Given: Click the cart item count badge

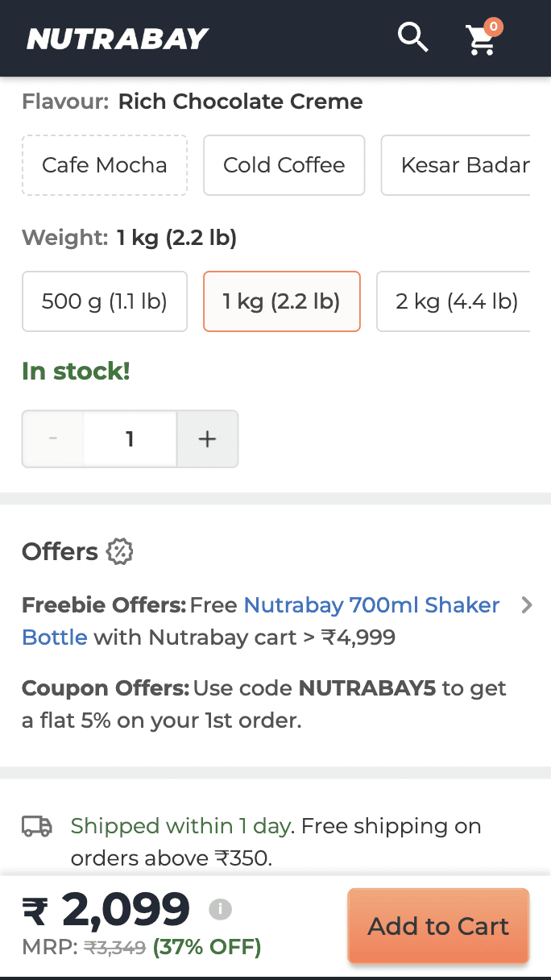Looking at the screenshot, I should point(494,27).
